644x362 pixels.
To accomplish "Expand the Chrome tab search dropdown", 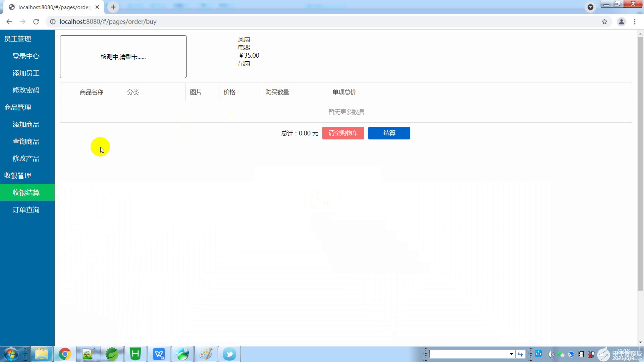I will pos(590,7).
